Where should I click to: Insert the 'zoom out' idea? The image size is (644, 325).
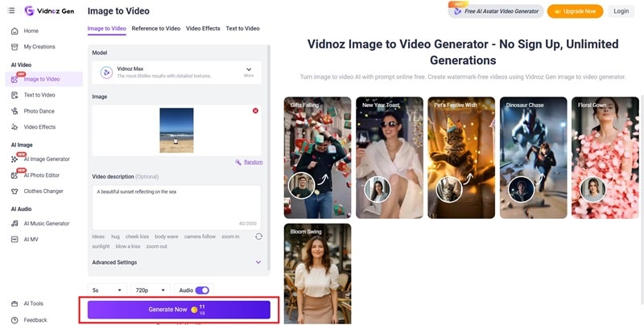coord(156,246)
